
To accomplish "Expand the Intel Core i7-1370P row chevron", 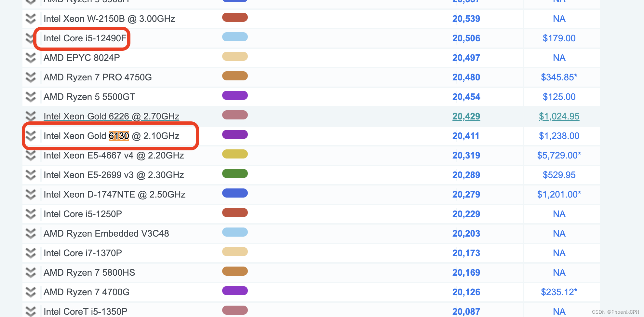I will [31, 253].
